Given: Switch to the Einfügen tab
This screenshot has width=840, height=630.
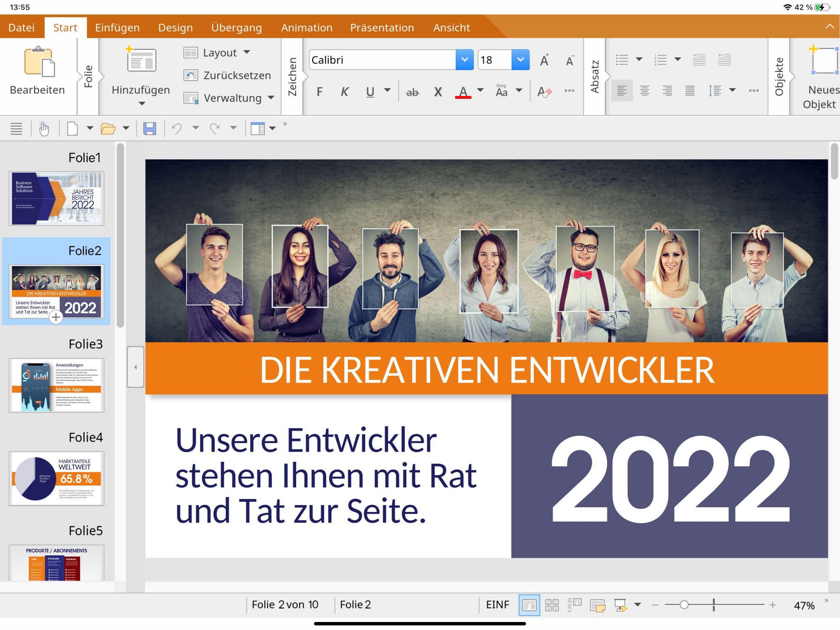Looking at the screenshot, I should pyautogui.click(x=118, y=28).
